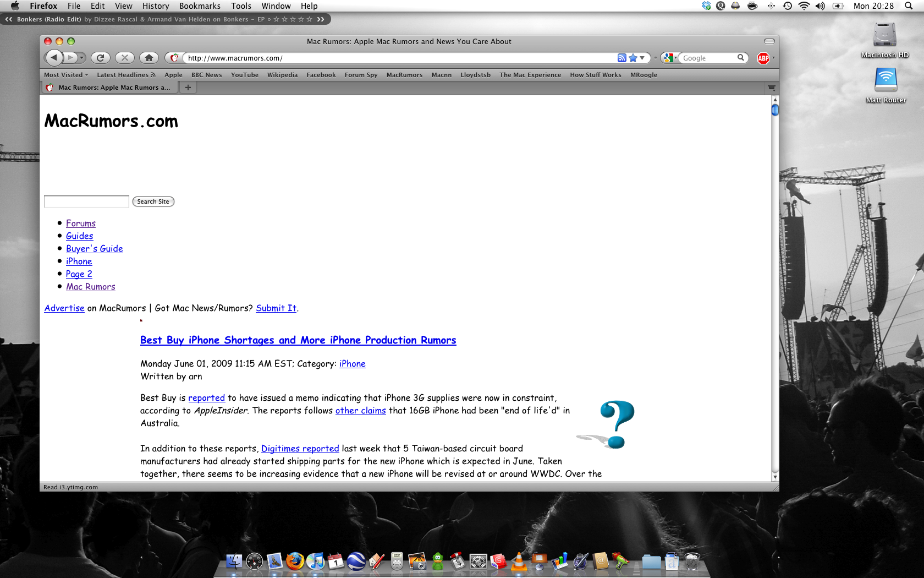
Task: Open Adblock Plus dropdown arrow
Action: click(x=773, y=58)
